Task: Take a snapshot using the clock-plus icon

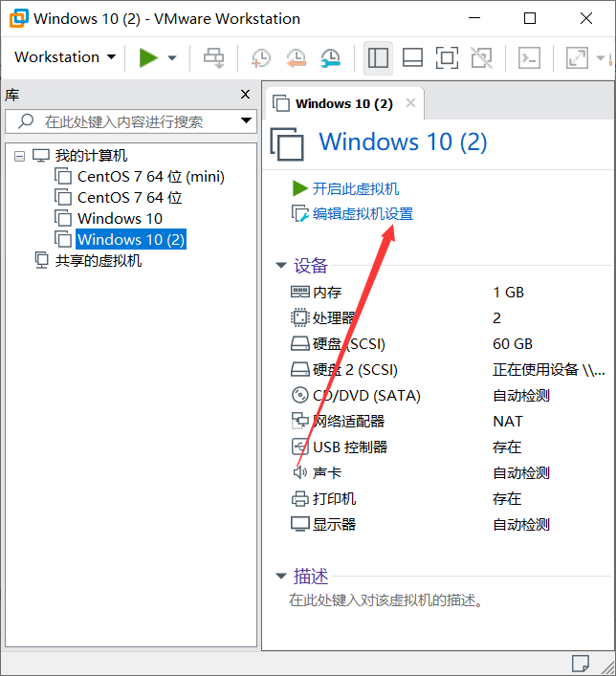Action: 261,57
